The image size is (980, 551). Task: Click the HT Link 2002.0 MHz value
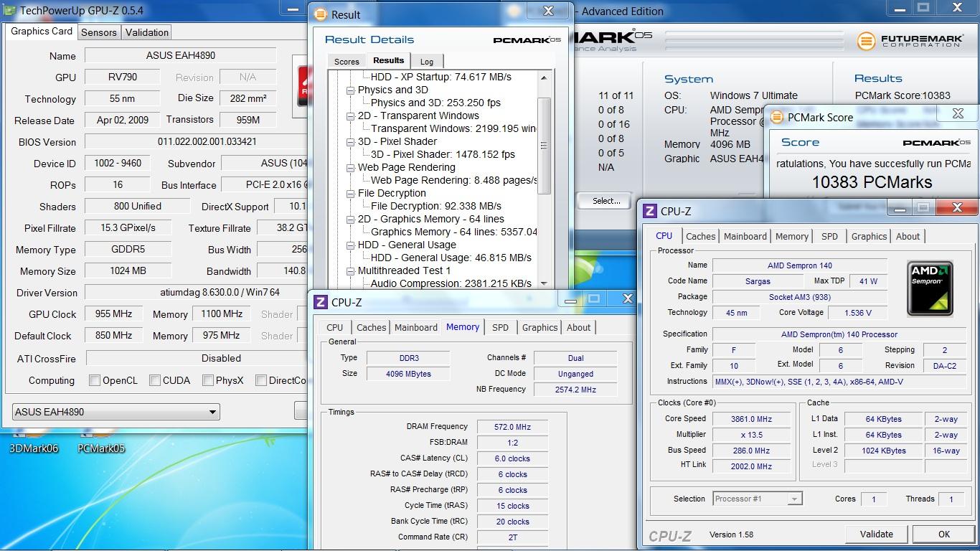coord(753,466)
